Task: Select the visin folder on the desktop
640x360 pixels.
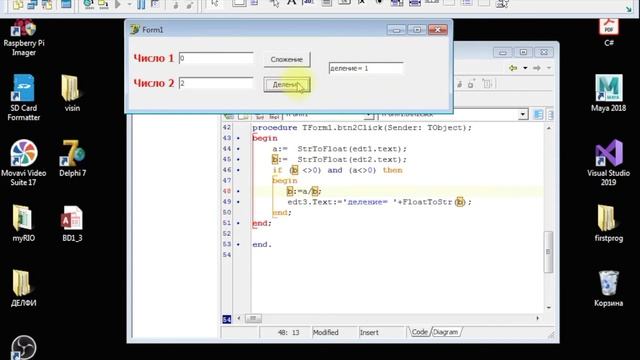Action: coord(72,93)
